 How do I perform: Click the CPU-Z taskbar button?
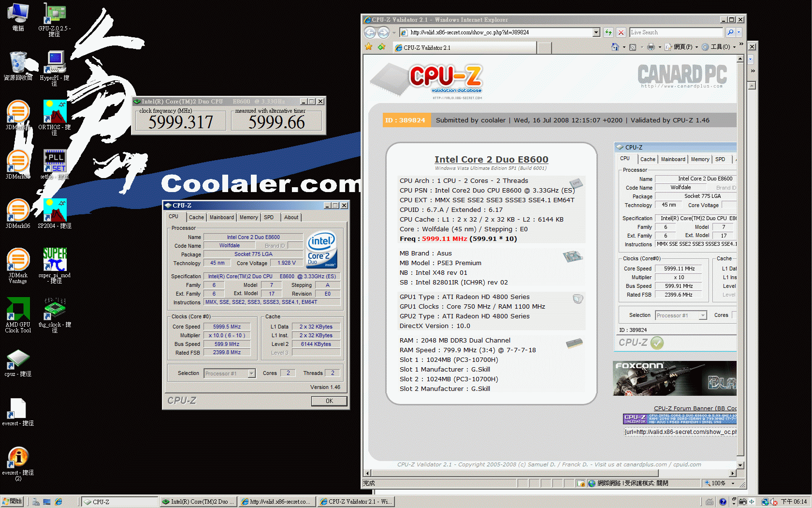pyautogui.click(x=119, y=502)
